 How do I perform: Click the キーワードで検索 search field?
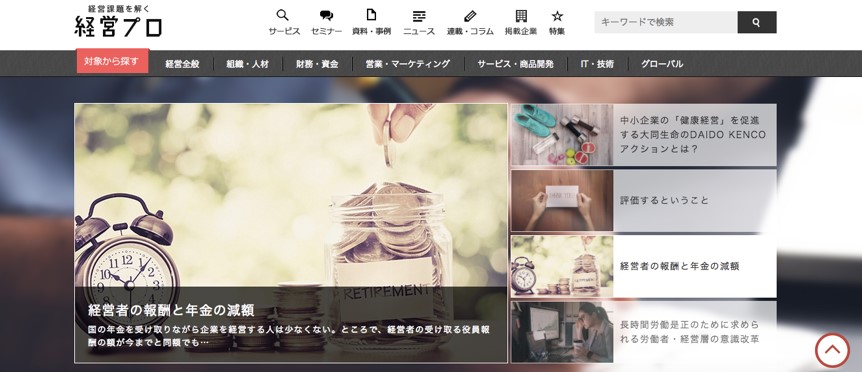click(666, 22)
